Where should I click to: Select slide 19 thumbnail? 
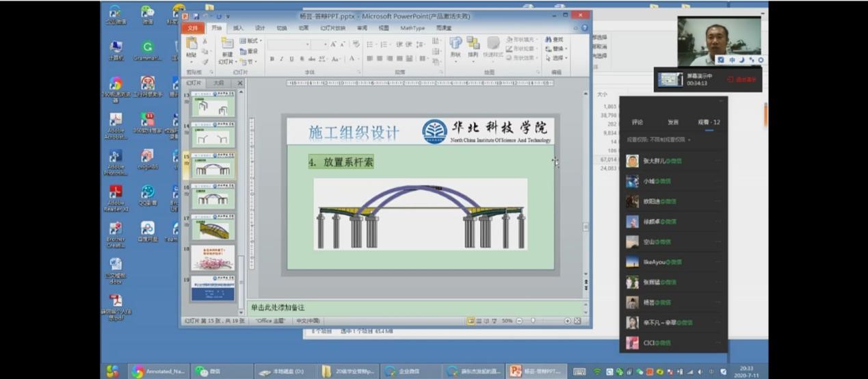coord(213,287)
